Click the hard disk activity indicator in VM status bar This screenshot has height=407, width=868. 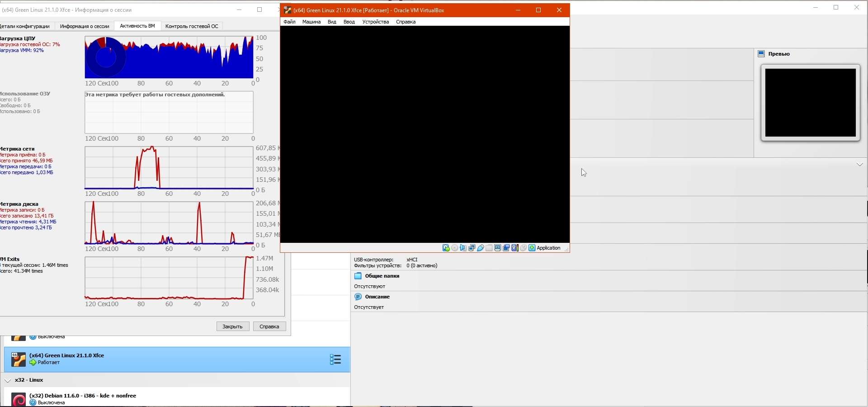[x=446, y=248]
